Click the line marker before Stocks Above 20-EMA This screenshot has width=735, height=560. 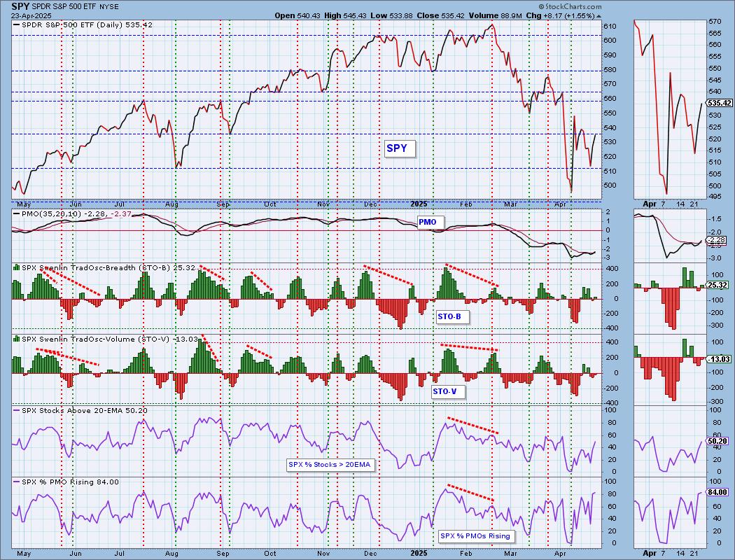click(x=16, y=410)
